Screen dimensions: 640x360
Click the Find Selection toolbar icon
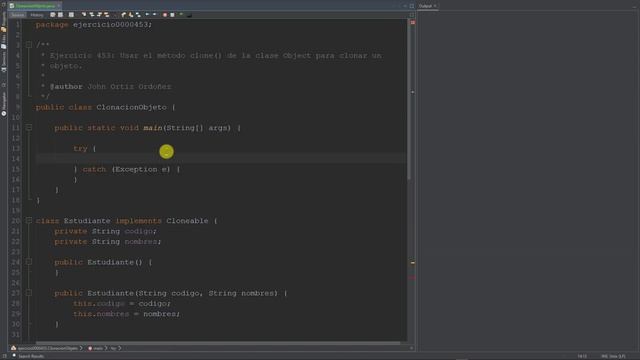tap(84, 15)
